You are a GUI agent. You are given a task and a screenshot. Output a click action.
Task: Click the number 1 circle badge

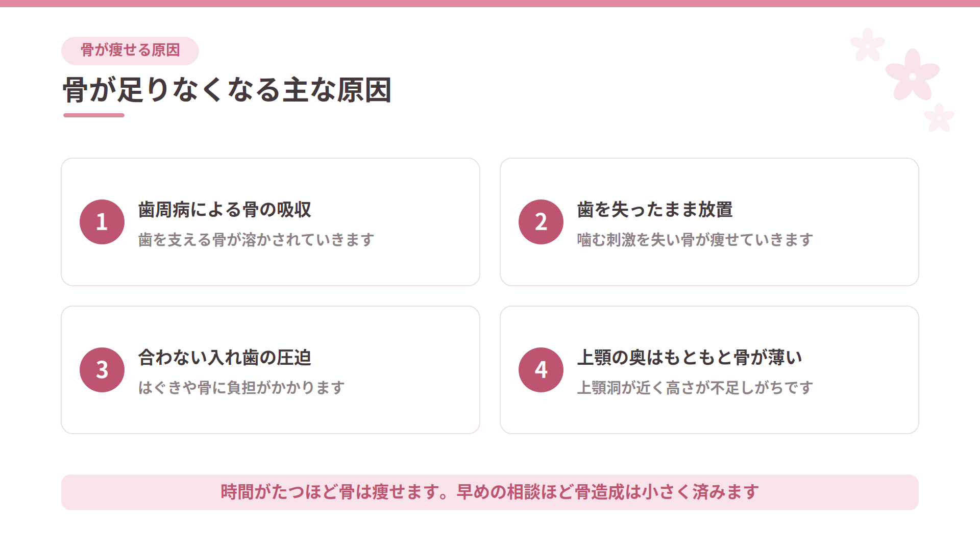coord(102,222)
